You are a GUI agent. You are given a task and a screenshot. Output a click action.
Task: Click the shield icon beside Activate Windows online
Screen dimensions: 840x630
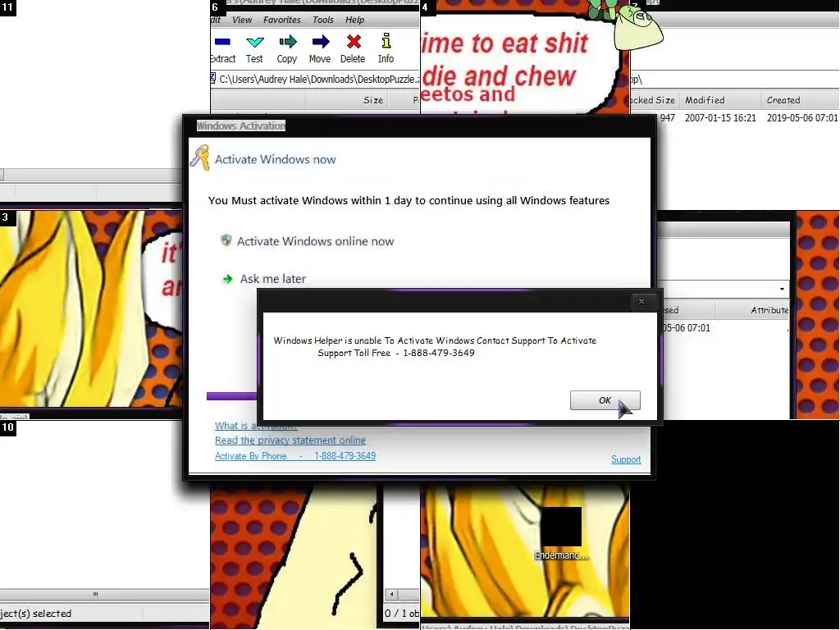226,240
